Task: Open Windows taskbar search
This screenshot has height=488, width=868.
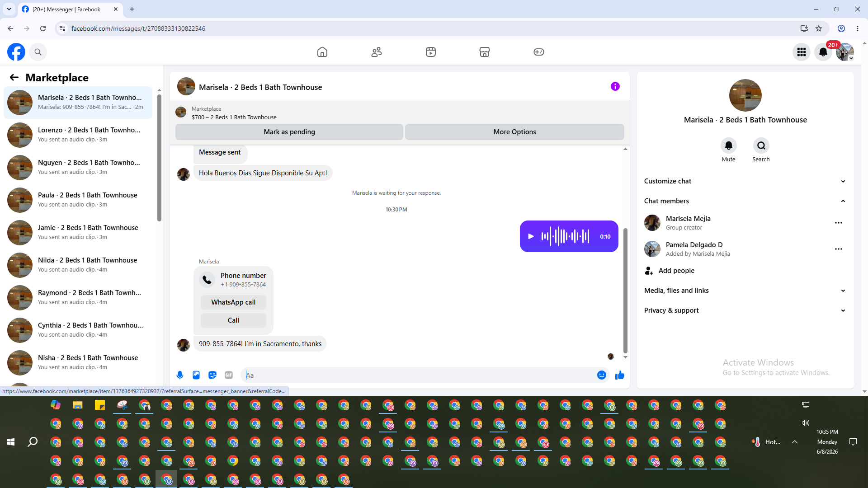Action: tap(33, 442)
